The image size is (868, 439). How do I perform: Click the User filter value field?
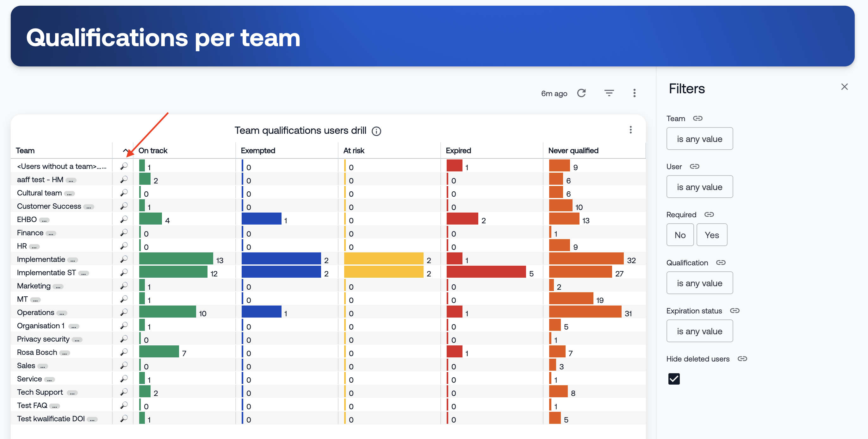(699, 187)
